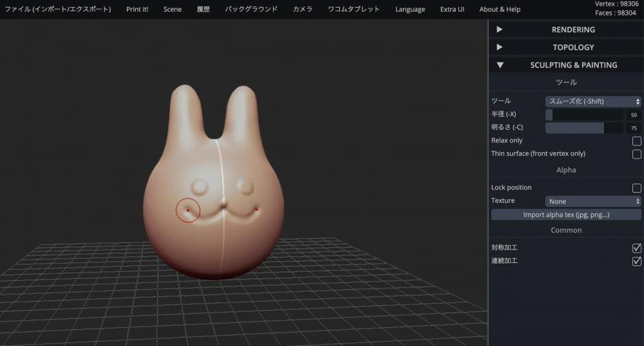Open the カメラ menu

pos(303,9)
